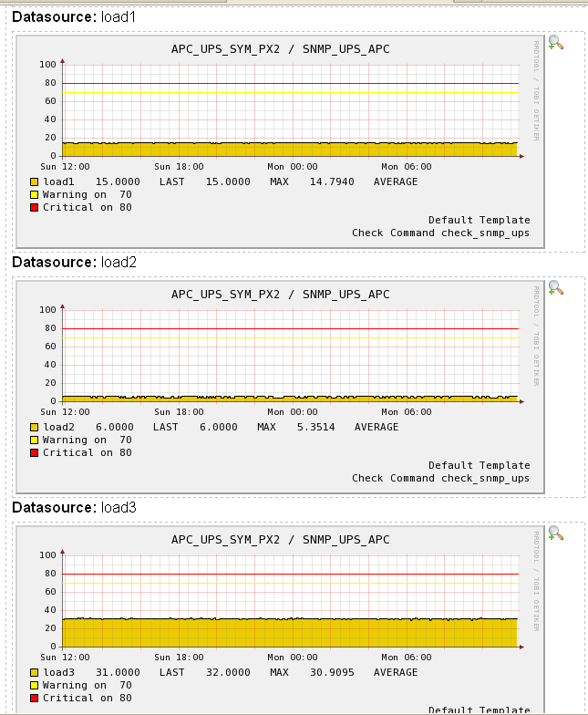The width and height of the screenshot is (588, 715).
Task: Click the load2 orange legend swatch
Action: tap(35, 427)
